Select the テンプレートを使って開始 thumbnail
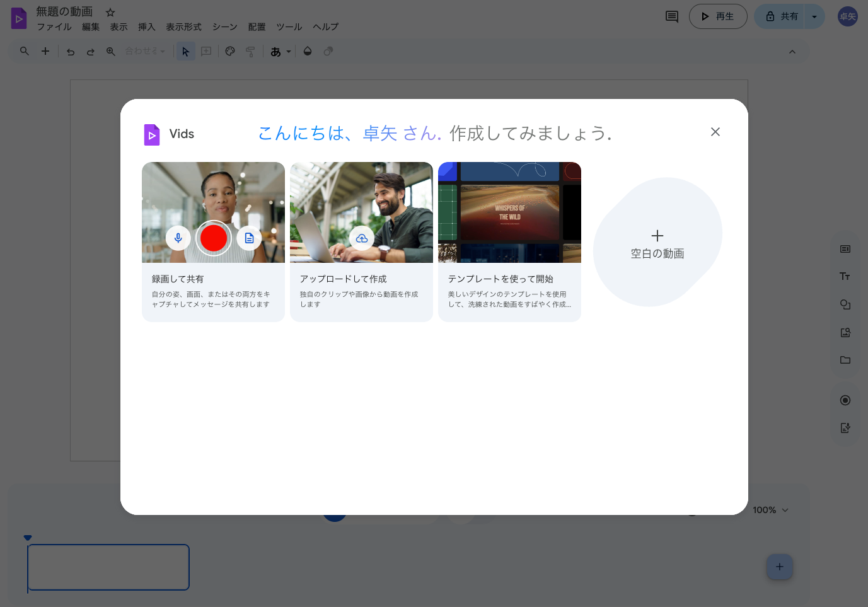The width and height of the screenshot is (868, 607). click(509, 212)
